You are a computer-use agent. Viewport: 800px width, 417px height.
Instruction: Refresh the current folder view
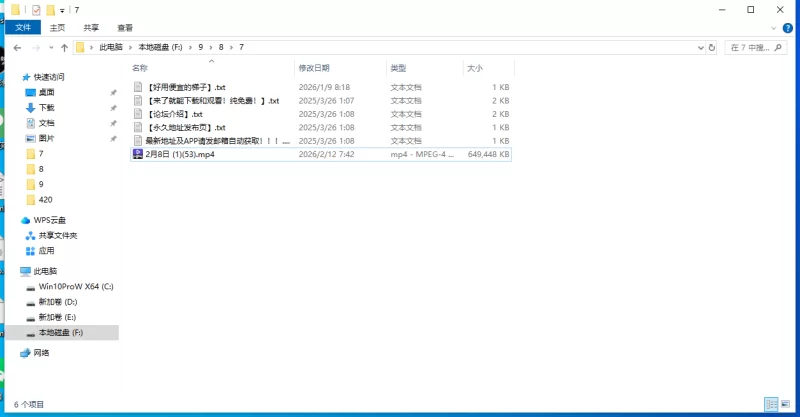coord(712,47)
